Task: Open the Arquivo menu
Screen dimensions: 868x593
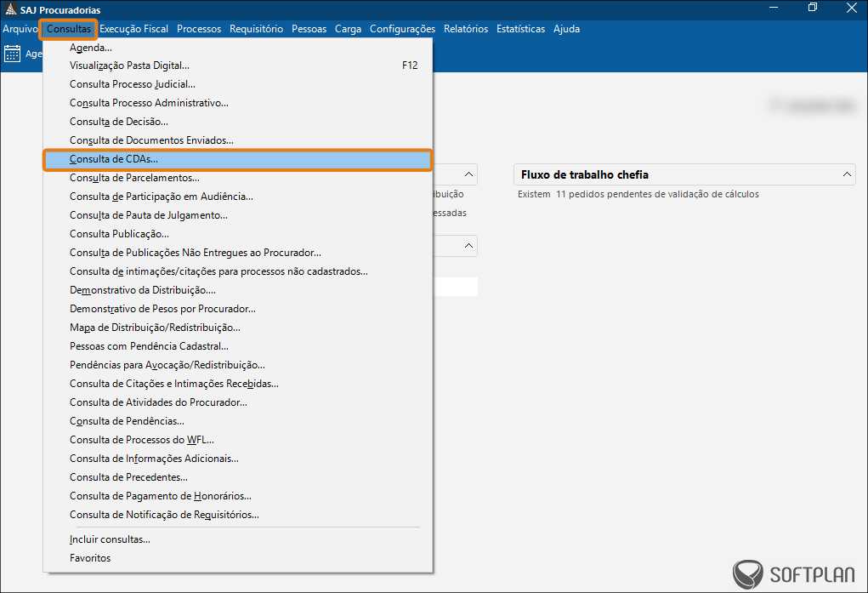Action: pos(20,29)
